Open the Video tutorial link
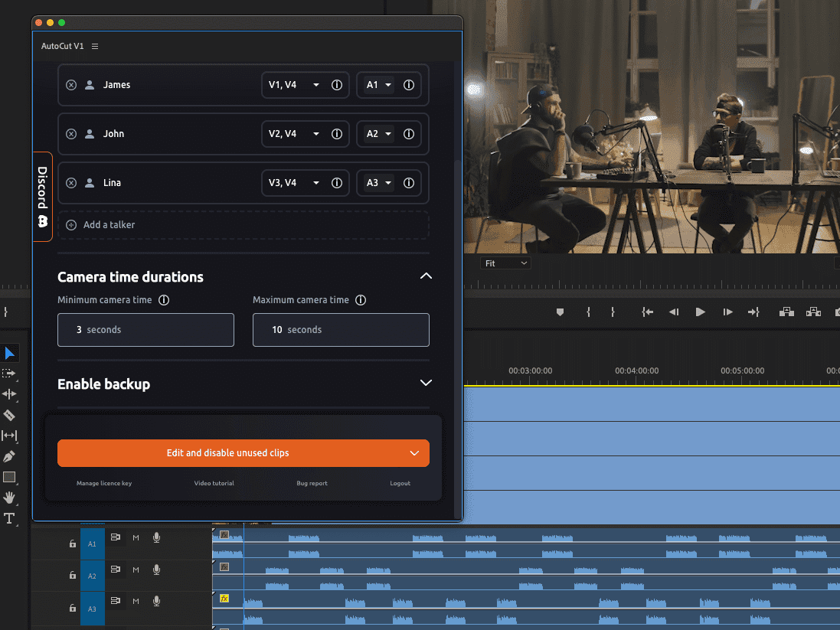The width and height of the screenshot is (840, 630). (214, 483)
